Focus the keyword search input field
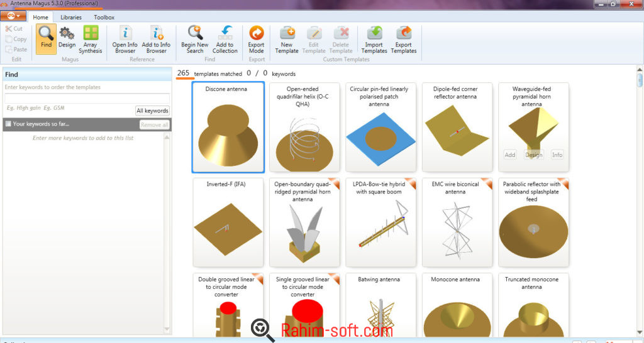Viewport: 644px width, 343px height. (87, 97)
